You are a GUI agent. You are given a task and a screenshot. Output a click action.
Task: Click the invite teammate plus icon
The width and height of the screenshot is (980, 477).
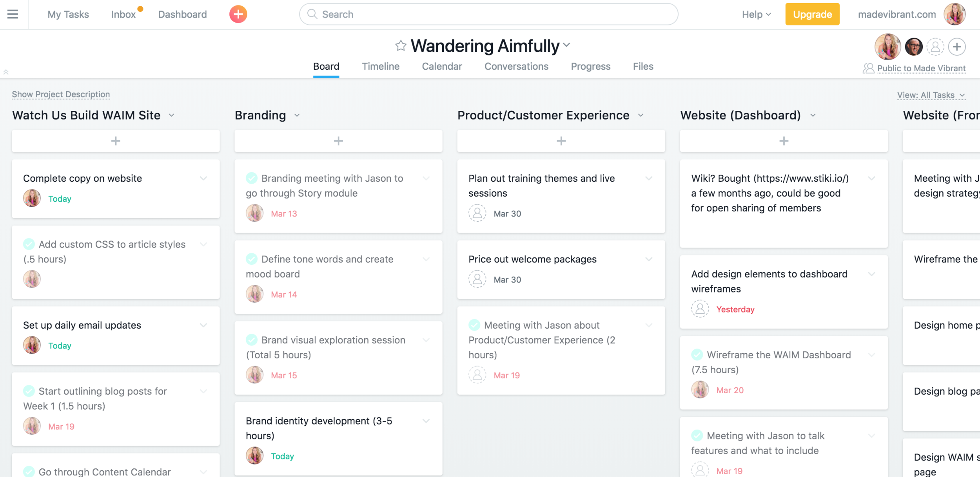tap(957, 47)
